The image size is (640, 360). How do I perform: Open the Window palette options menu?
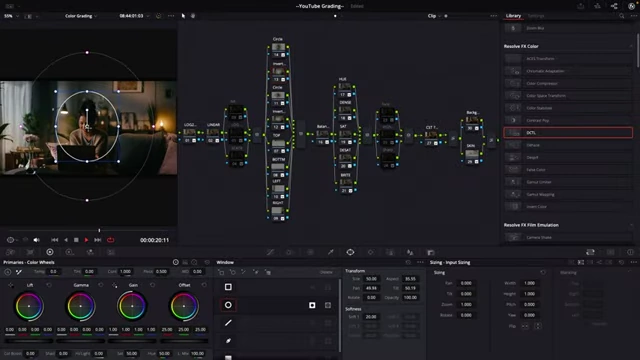pyautogui.click(x=420, y=262)
